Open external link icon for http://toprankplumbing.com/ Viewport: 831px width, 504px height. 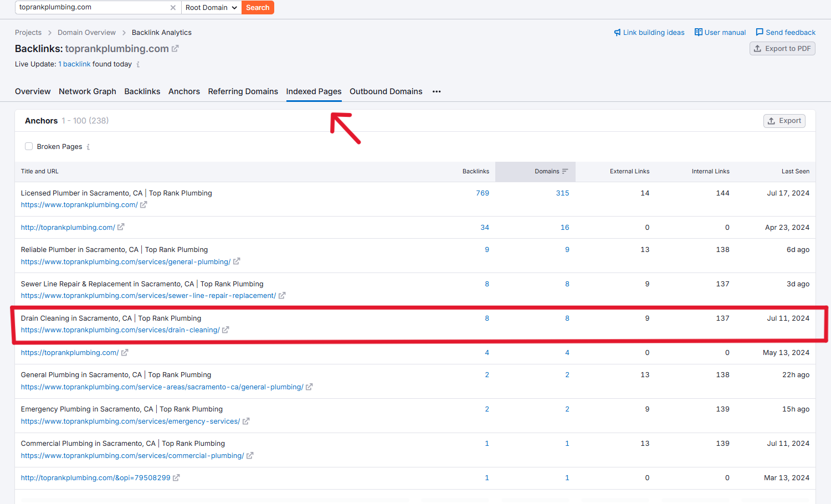point(121,227)
